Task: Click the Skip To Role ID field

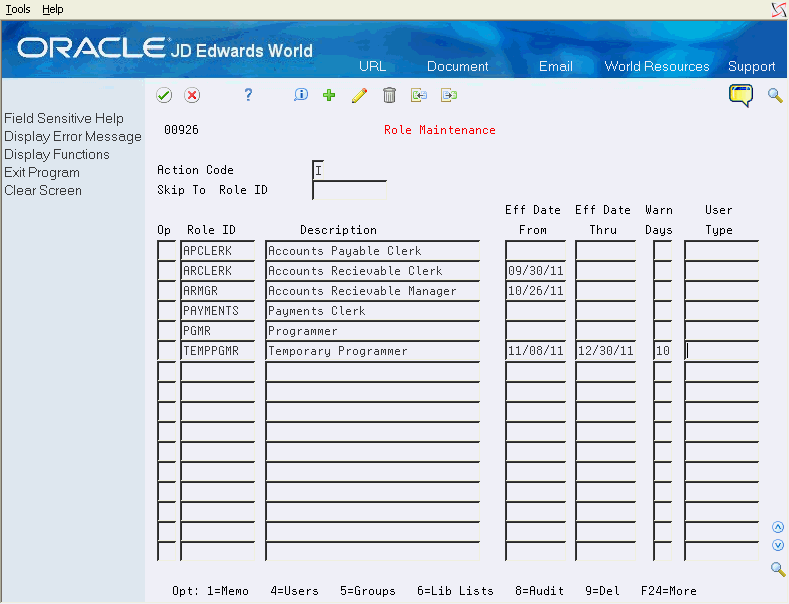Action: click(349, 190)
